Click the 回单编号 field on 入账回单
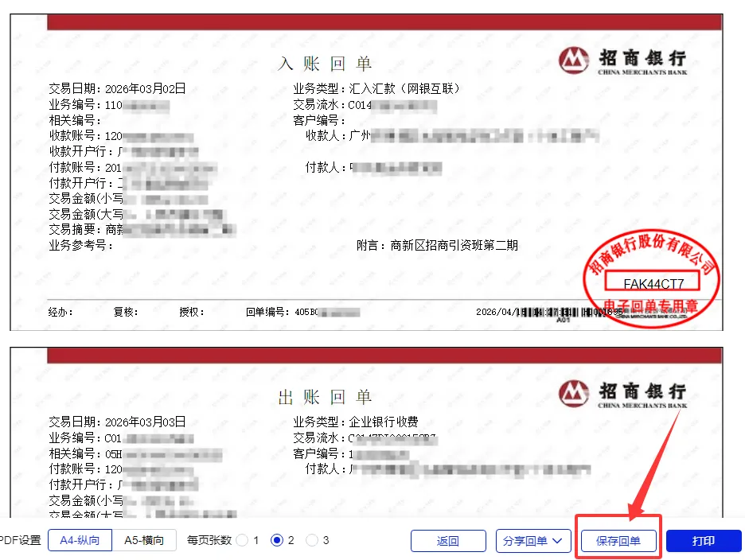The height and width of the screenshot is (560, 745). [302, 312]
